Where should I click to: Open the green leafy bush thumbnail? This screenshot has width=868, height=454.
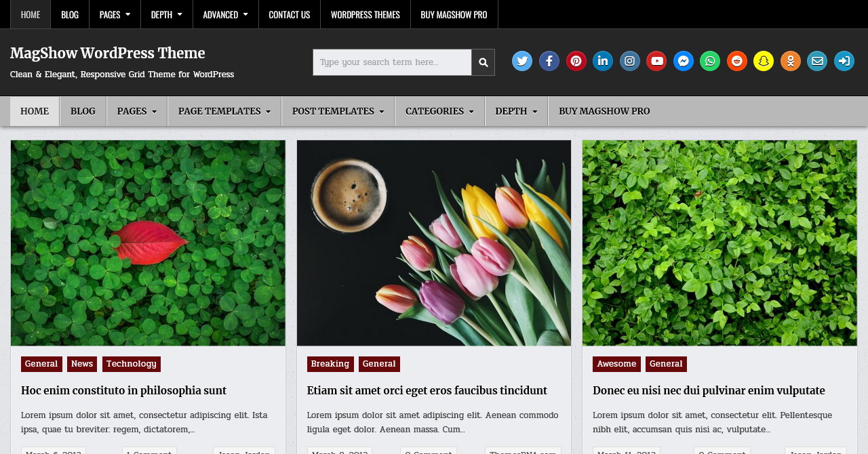coord(719,243)
